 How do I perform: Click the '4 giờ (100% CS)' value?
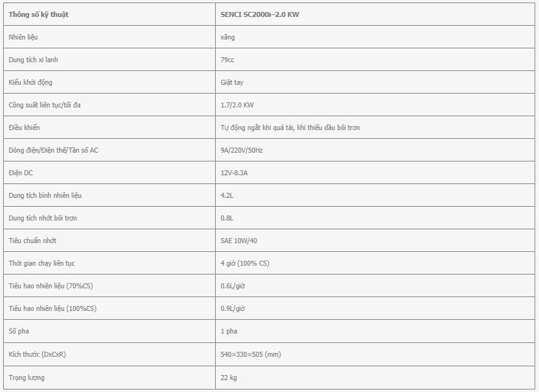coord(245,263)
